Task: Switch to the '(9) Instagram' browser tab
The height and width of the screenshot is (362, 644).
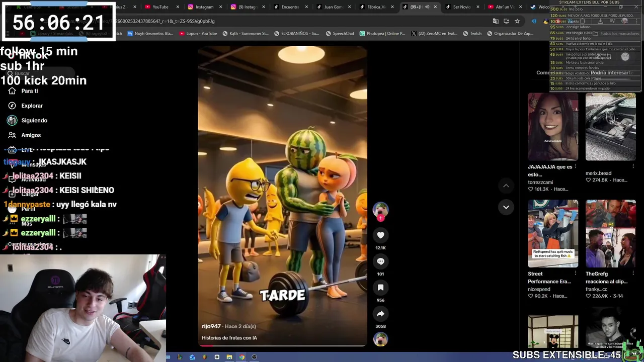Action: pyautogui.click(x=247, y=7)
